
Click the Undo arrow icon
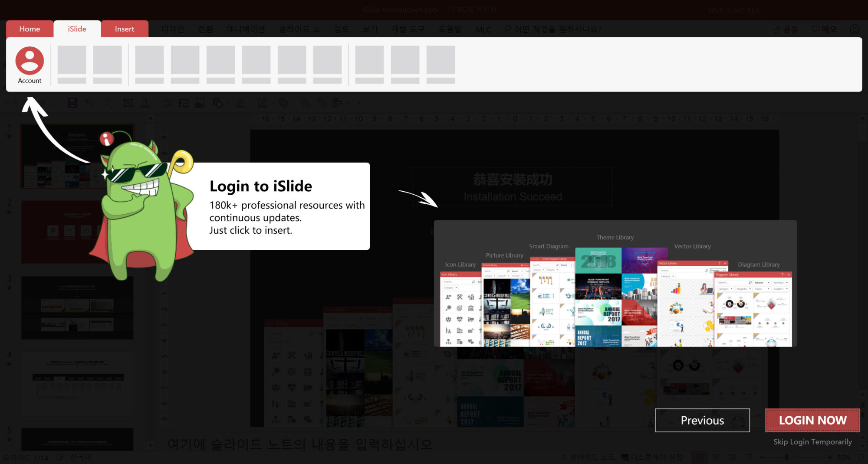click(89, 103)
